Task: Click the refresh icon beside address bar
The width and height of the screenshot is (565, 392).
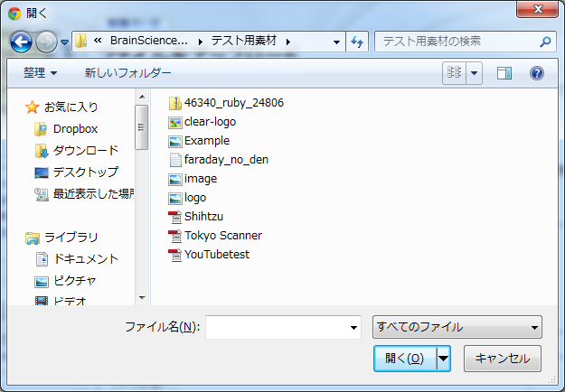Action: (357, 42)
